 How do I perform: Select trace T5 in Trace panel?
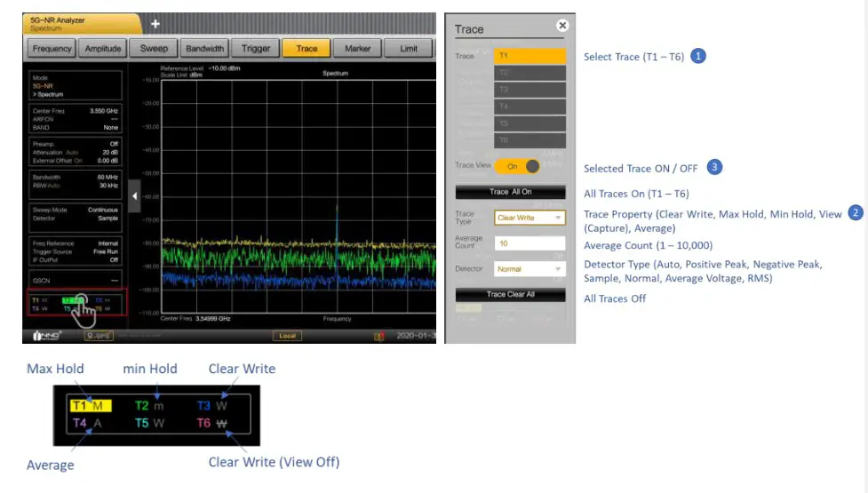(530, 123)
